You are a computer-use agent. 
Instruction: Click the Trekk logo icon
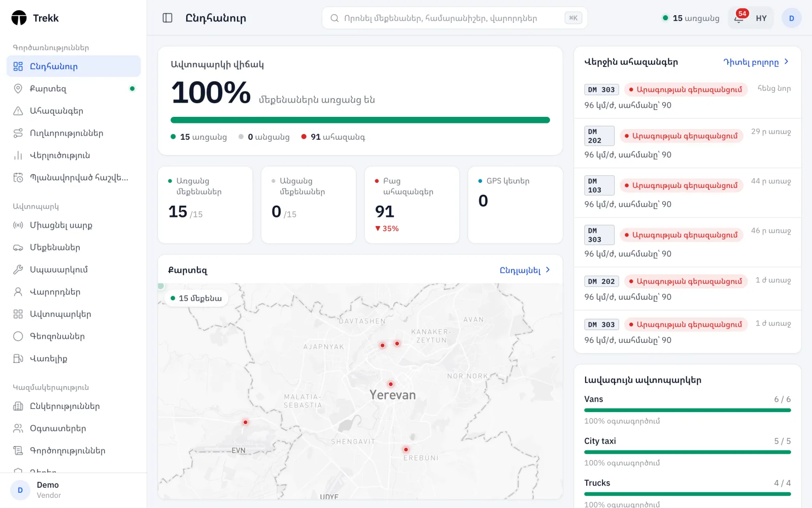[x=19, y=18]
